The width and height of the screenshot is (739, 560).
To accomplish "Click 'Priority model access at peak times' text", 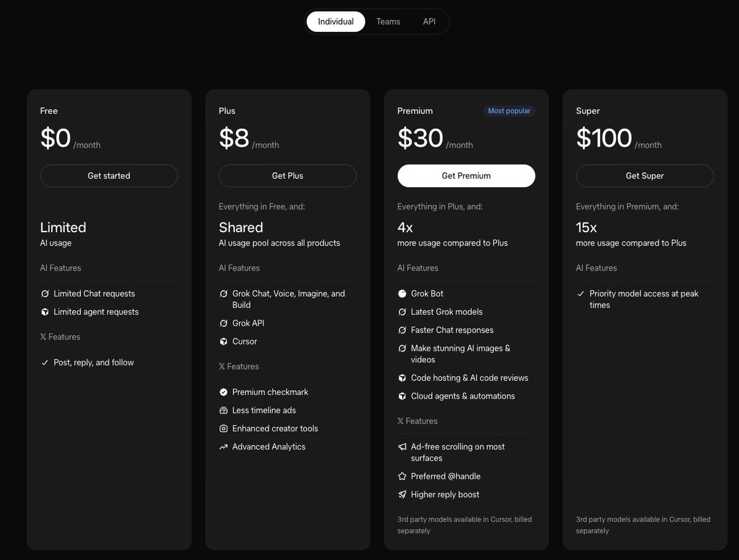I will pyautogui.click(x=644, y=299).
